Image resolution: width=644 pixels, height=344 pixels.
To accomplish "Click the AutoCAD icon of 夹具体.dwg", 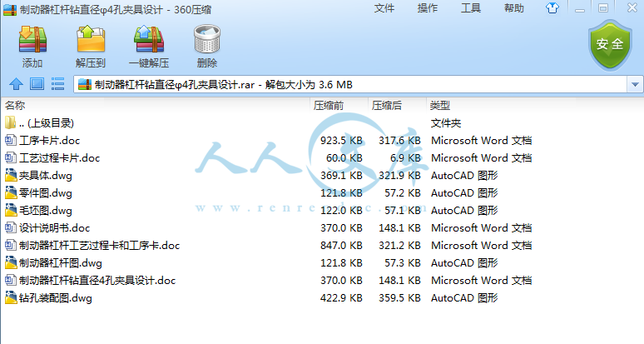I will click(x=10, y=176).
